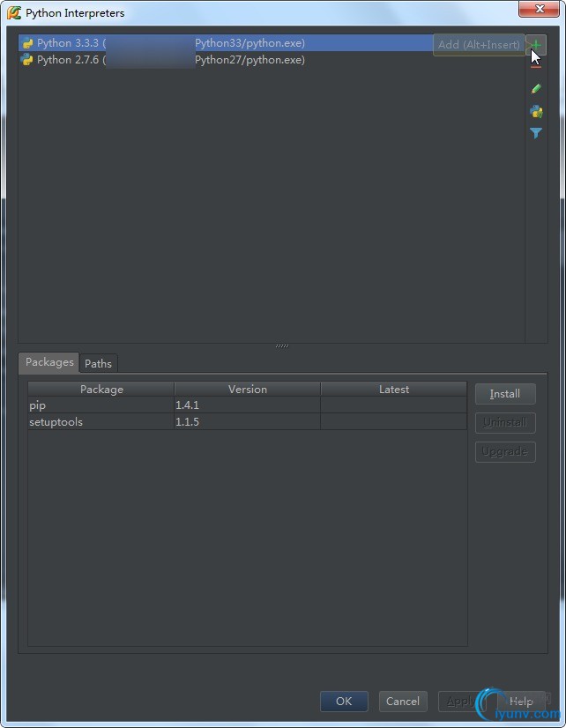Click the blue funnel filter icon
Viewport: 566px width, 728px height.
click(536, 133)
